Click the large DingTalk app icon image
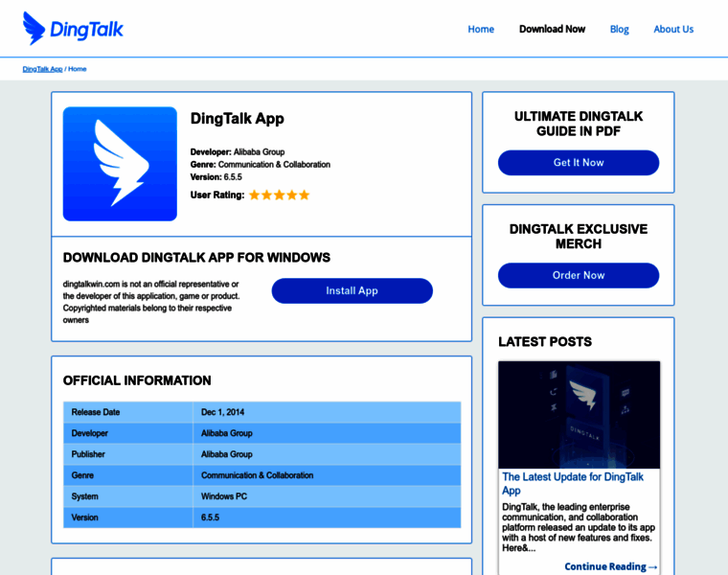 pyautogui.click(x=120, y=164)
